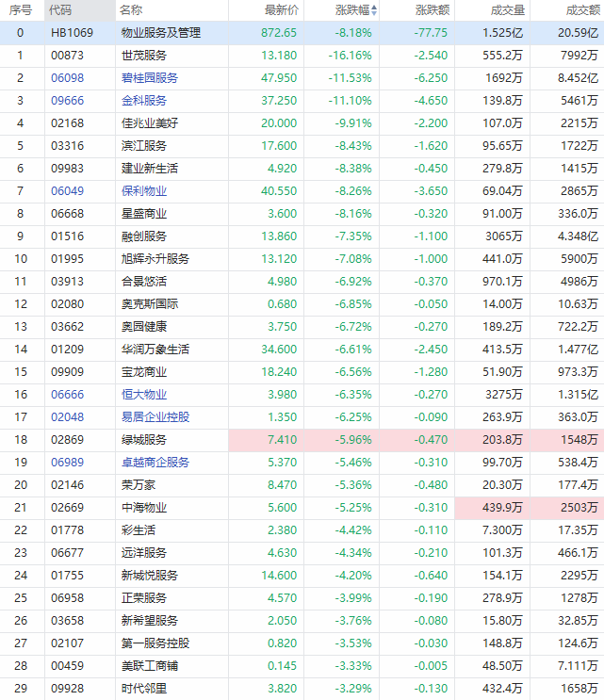Select 华润万象生活 row name
This screenshot has width=604, height=700.
point(155,350)
